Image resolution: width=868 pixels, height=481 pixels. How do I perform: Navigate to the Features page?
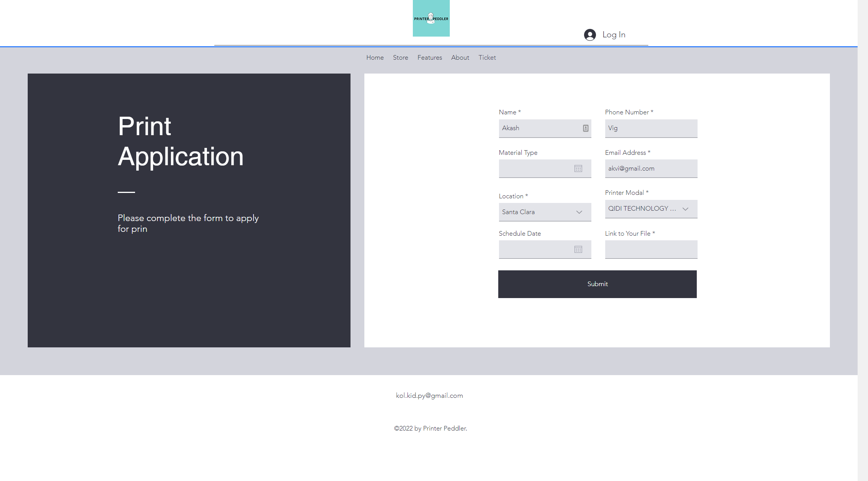429,57
